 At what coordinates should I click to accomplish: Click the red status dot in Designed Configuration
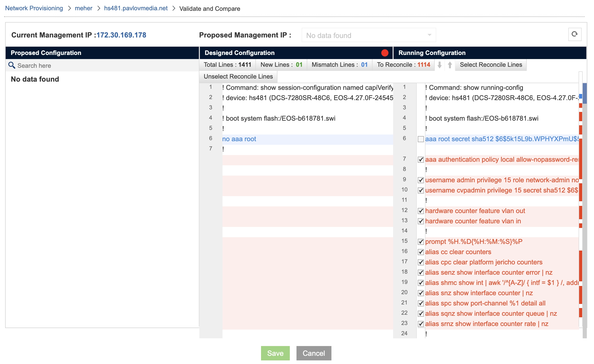[x=385, y=53]
